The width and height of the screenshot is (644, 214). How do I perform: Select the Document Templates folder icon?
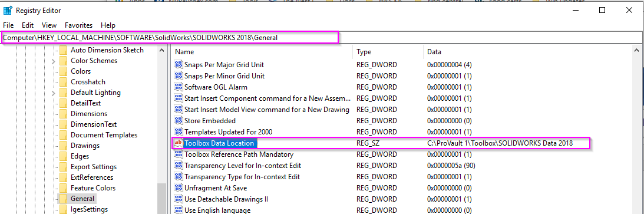63,135
